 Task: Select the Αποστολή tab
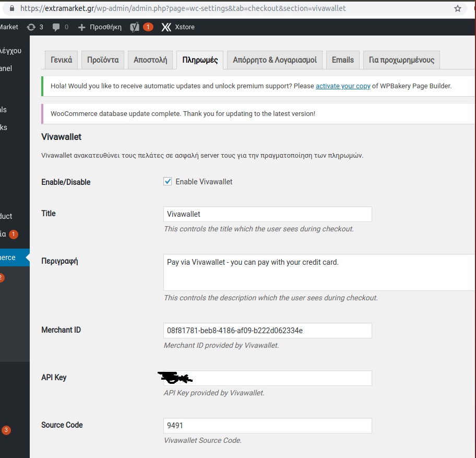pos(150,60)
